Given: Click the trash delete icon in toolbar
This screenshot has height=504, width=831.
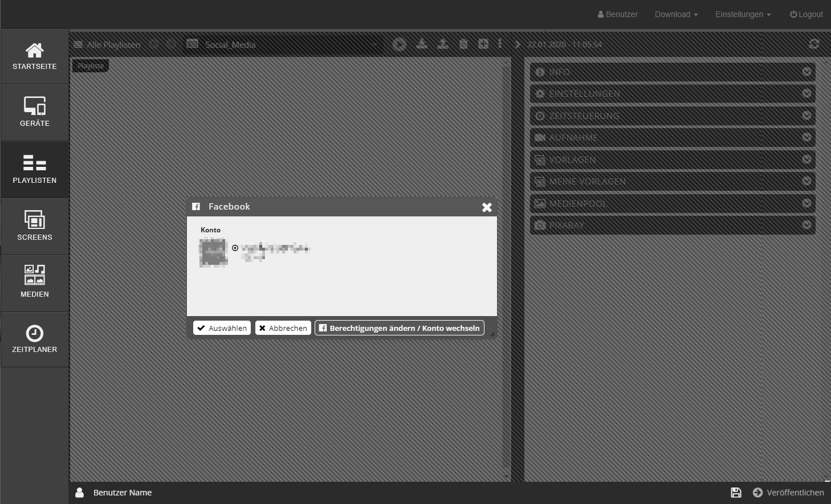Looking at the screenshot, I should (x=463, y=44).
